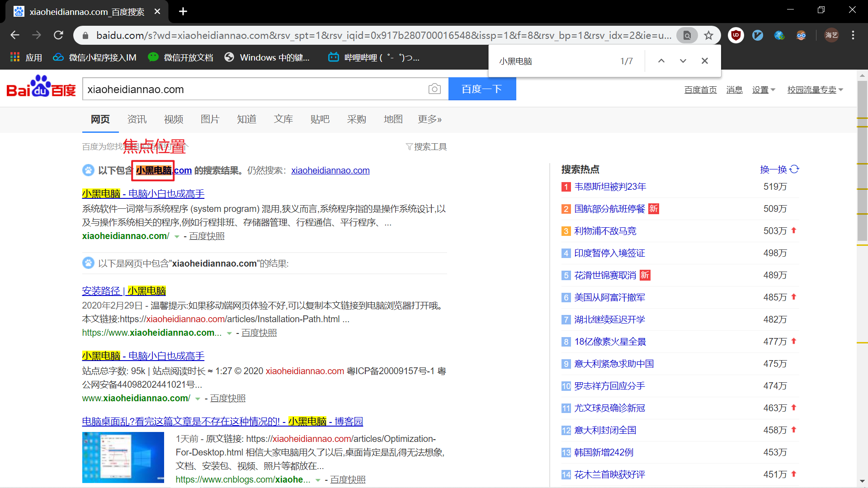
Task: Open hot topic 国航部分航班停餐
Action: coord(609,209)
